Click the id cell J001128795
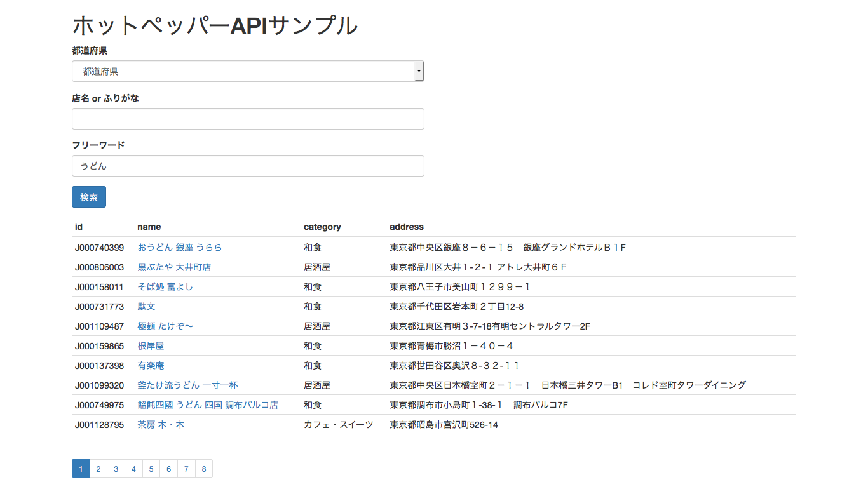The image size is (868, 494). (x=100, y=424)
